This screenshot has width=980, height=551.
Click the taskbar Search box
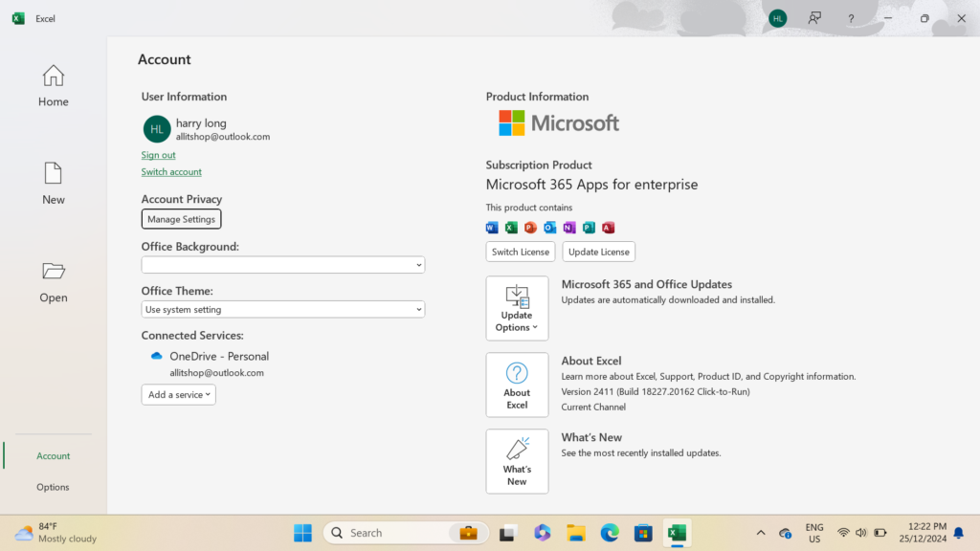click(x=406, y=533)
